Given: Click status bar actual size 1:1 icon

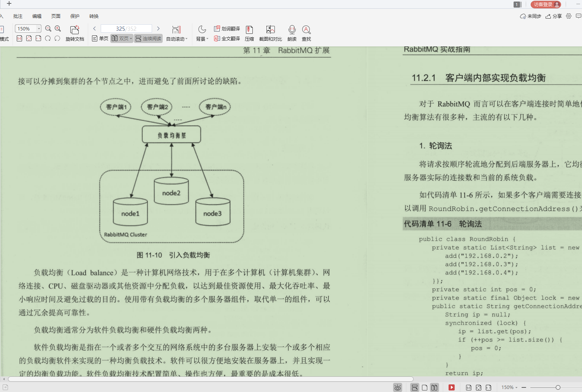Looking at the screenshot, I should tap(469, 387).
